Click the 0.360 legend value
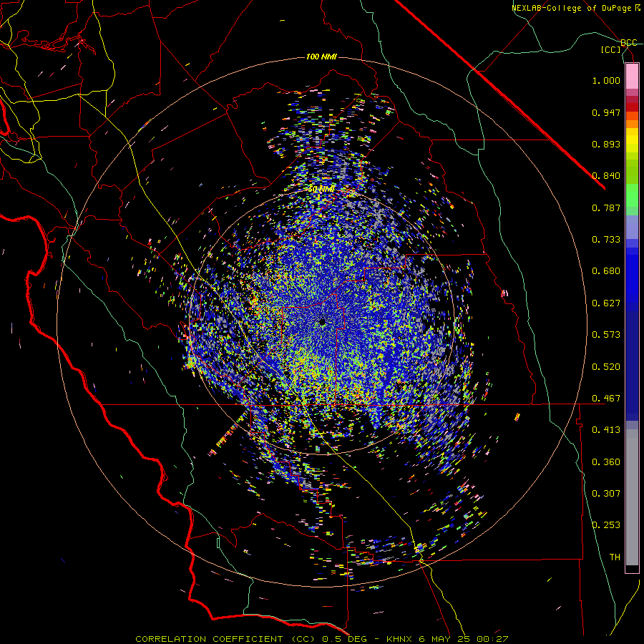 (606, 462)
